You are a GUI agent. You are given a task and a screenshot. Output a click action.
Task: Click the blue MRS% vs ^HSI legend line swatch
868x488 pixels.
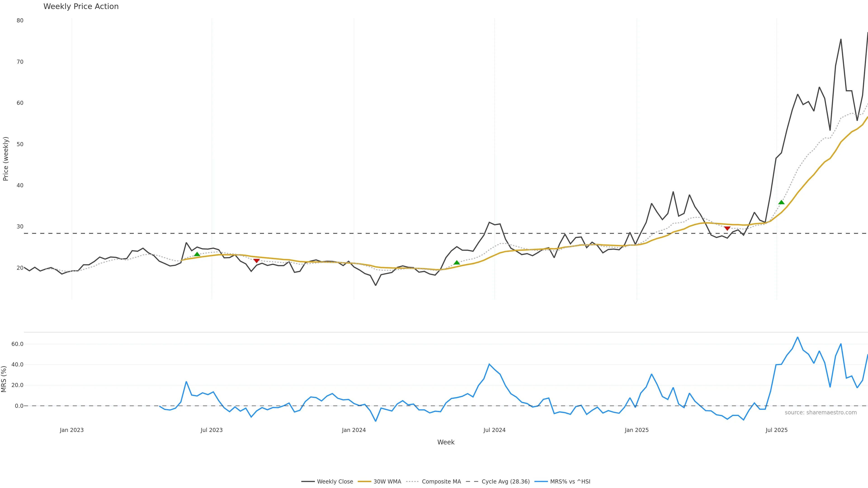[541, 482]
